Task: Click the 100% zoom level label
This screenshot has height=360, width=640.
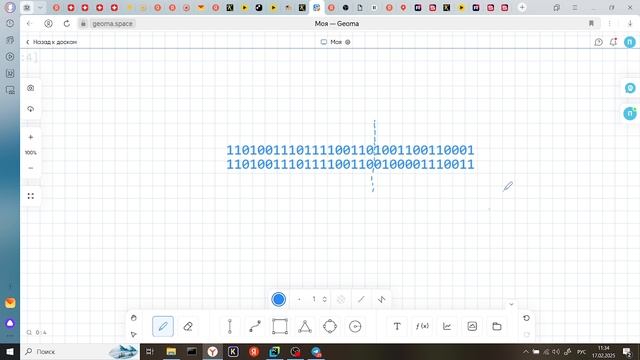Action: tap(31, 153)
